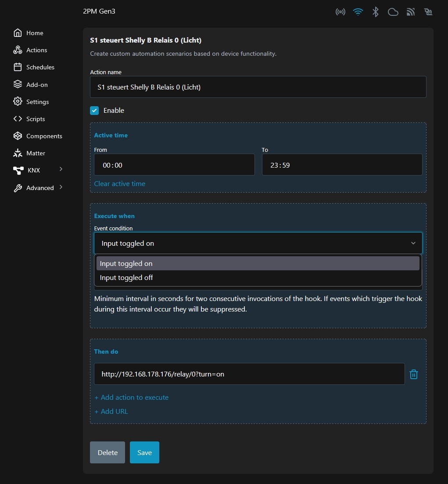Delete the relay URL with trash icon
Image resolution: width=448 pixels, height=484 pixels.
[x=413, y=374]
